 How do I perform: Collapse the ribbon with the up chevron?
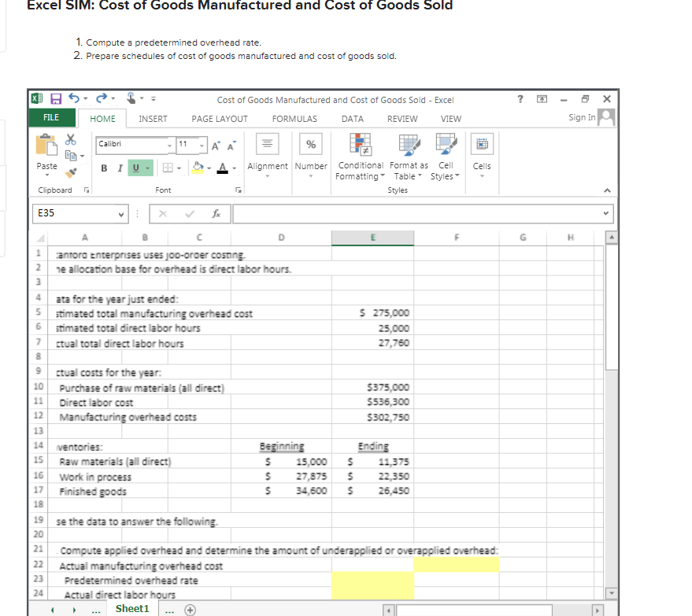click(x=607, y=190)
